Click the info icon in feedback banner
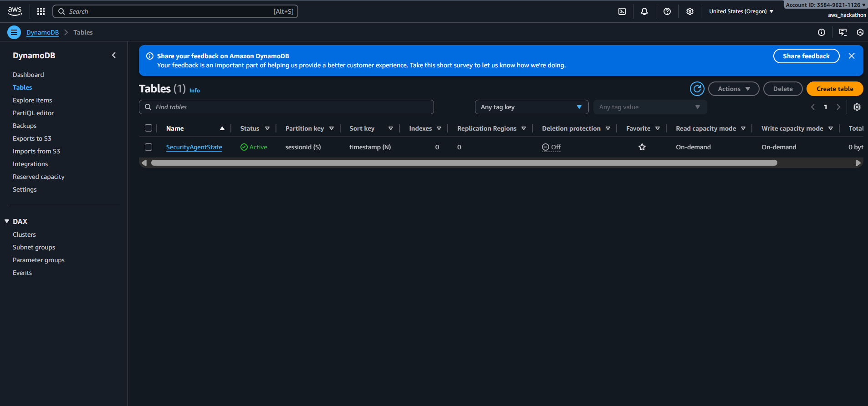Screen dimensions: 868x406 (149, 56)
